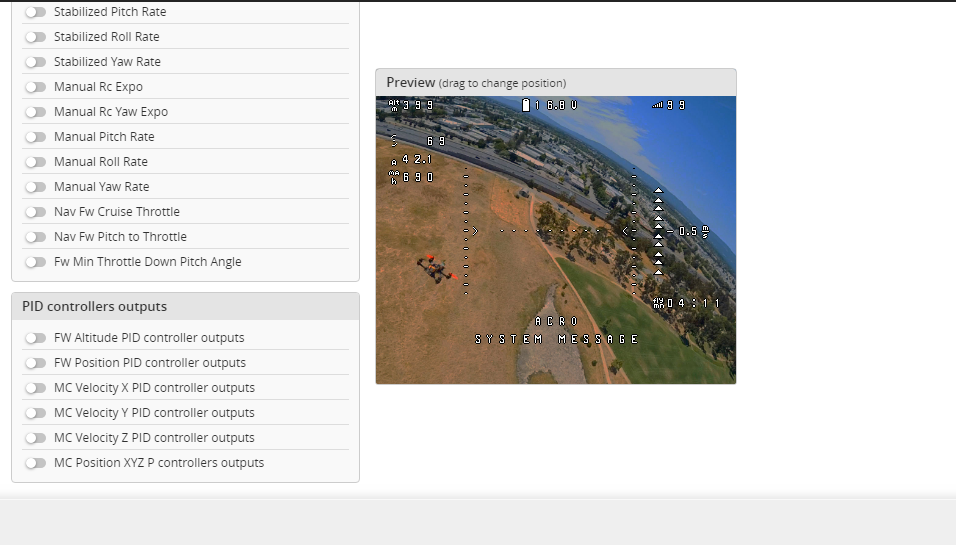
Task: Click PID controllers outputs section header
Action: (185, 307)
